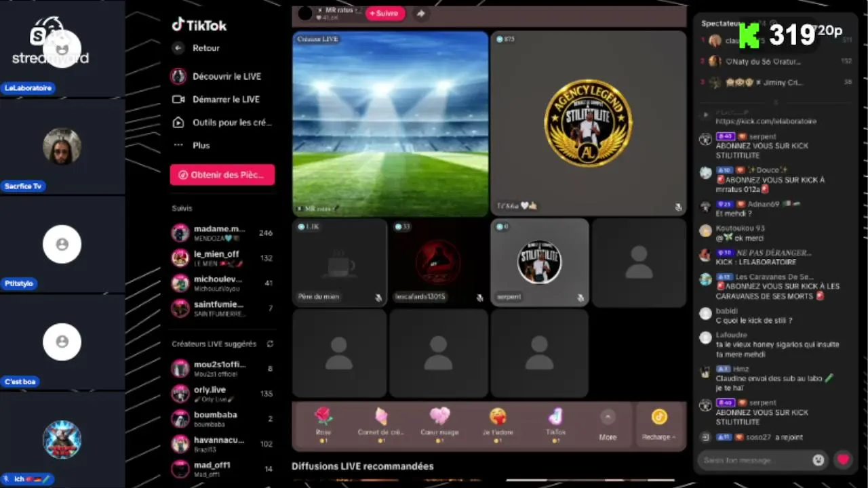Screen dimensions: 868x488
Task: Send the Cœur rouge gift
Action: tap(439, 425)
